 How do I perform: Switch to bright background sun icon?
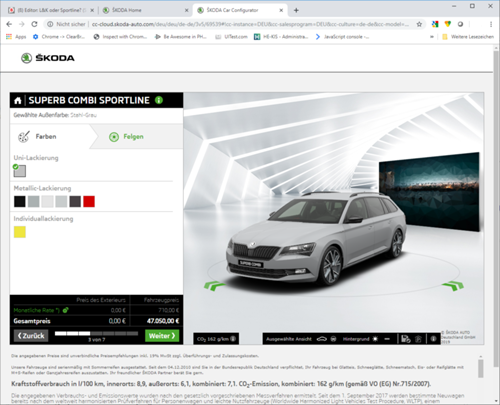pos(375,339)
